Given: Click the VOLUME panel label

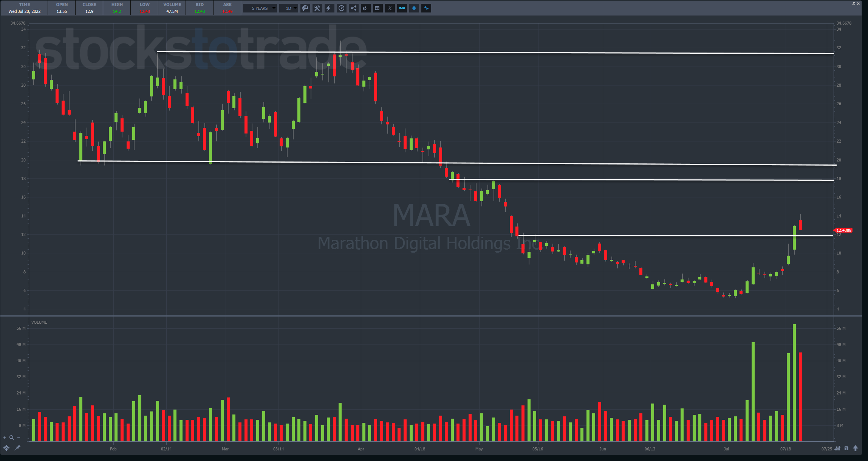Looking at the screenshot, I should pos(39,322).
